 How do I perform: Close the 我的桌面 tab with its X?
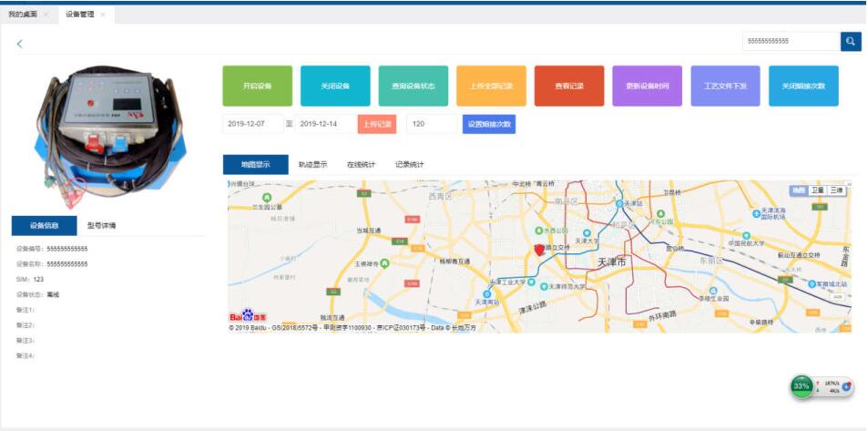click(x=46, y=15)
